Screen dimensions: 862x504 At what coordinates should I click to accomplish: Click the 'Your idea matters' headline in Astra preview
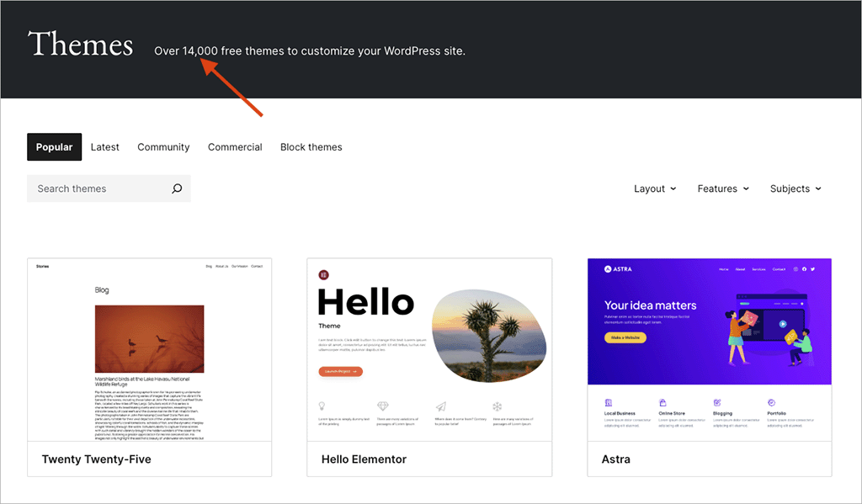click(650, 305)
